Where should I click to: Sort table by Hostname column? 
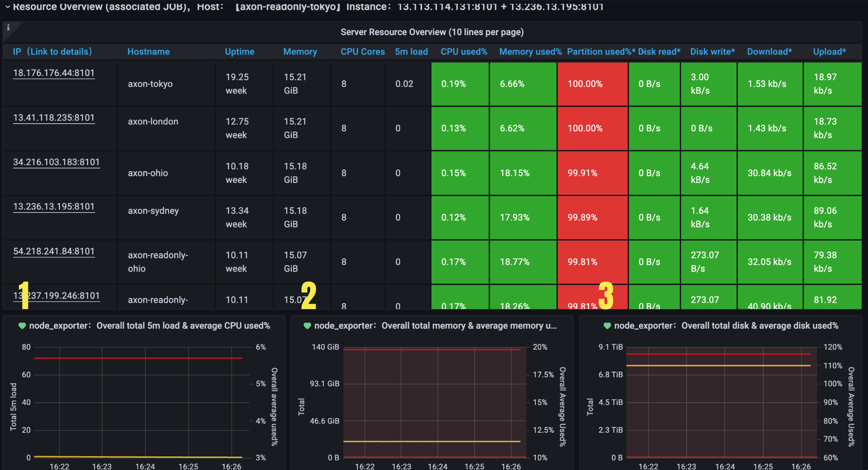tap(148, 52)
